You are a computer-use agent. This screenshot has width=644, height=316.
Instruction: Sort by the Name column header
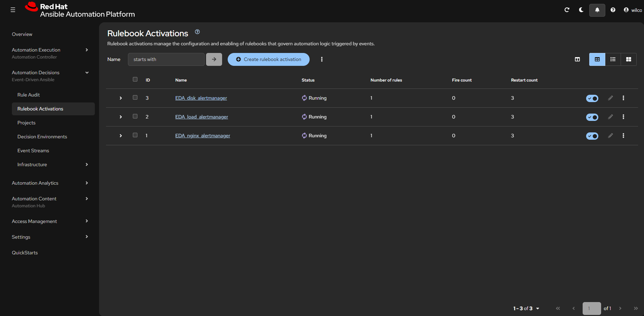(181, 80)
